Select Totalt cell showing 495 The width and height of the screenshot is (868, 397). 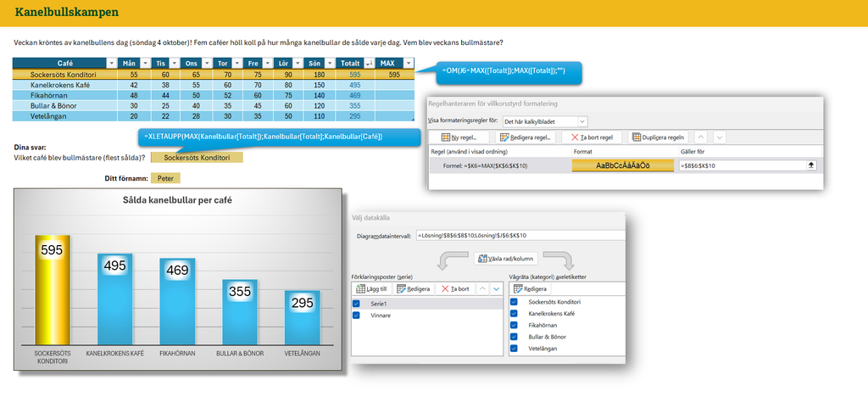point(355,85)
